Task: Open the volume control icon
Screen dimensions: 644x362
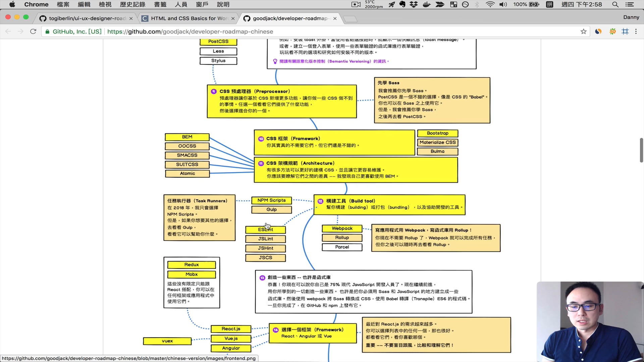Action: click(x=503, y=4)
